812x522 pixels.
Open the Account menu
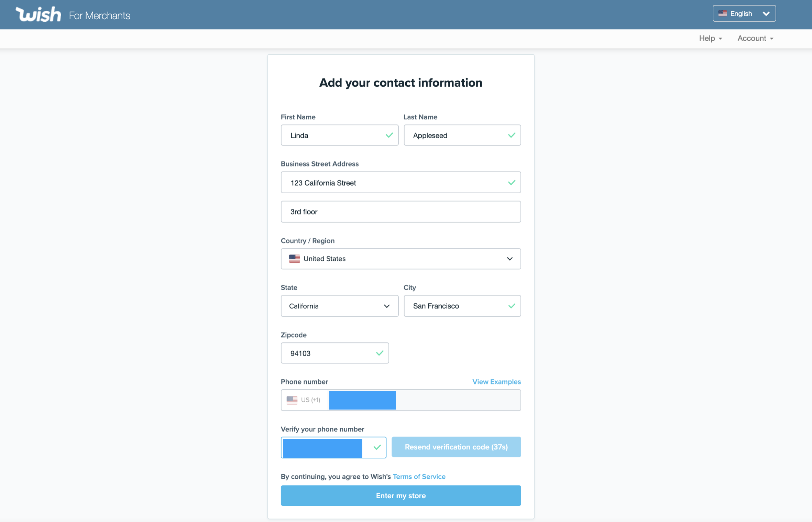tap(755, 39)
